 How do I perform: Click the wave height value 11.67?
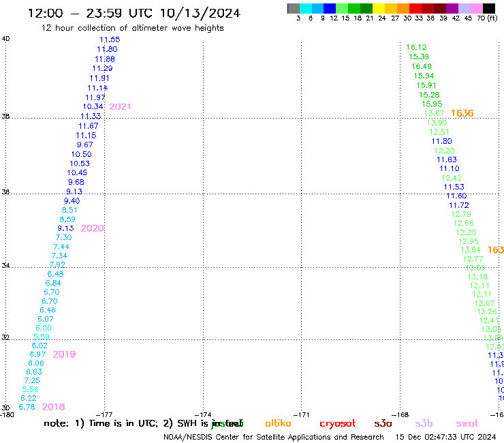(89, 126)
